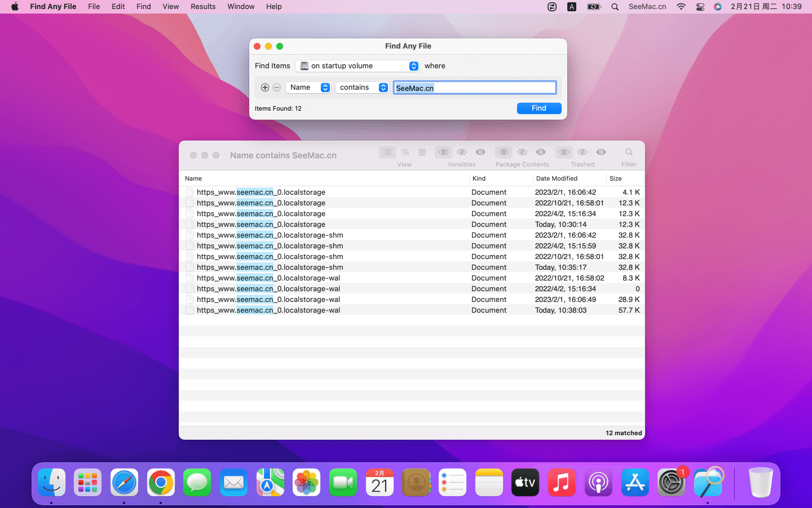
Task: Select localstorage-shm row modified 2022/4/2, 15:15:59
Action: click(412, 246)
